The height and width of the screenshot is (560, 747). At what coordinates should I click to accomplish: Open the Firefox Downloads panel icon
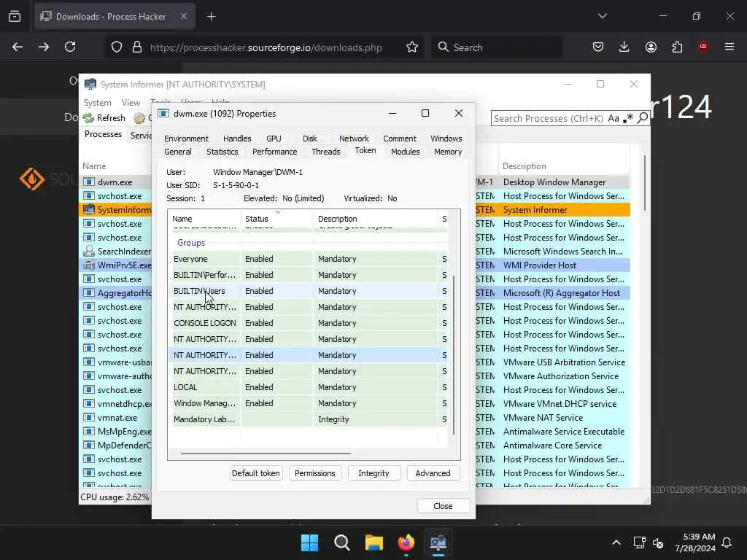[624, 47]
